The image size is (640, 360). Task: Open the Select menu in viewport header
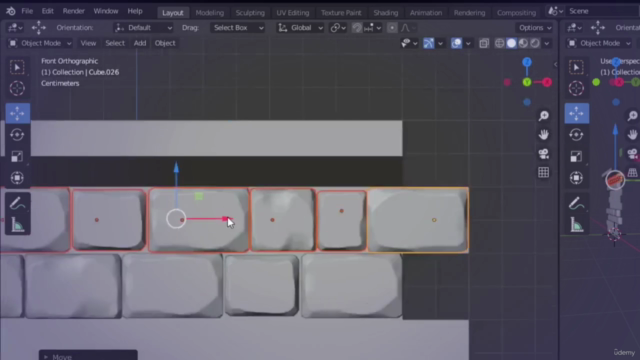click(115, 43)
